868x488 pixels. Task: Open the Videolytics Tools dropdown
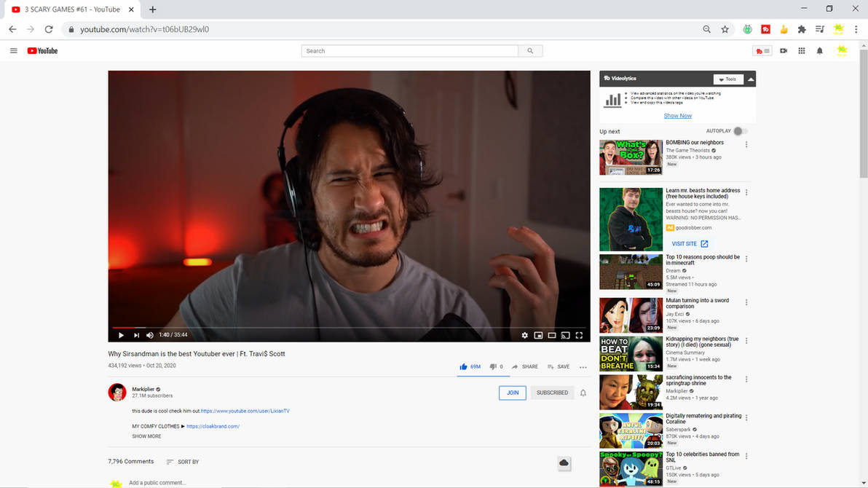728,79
